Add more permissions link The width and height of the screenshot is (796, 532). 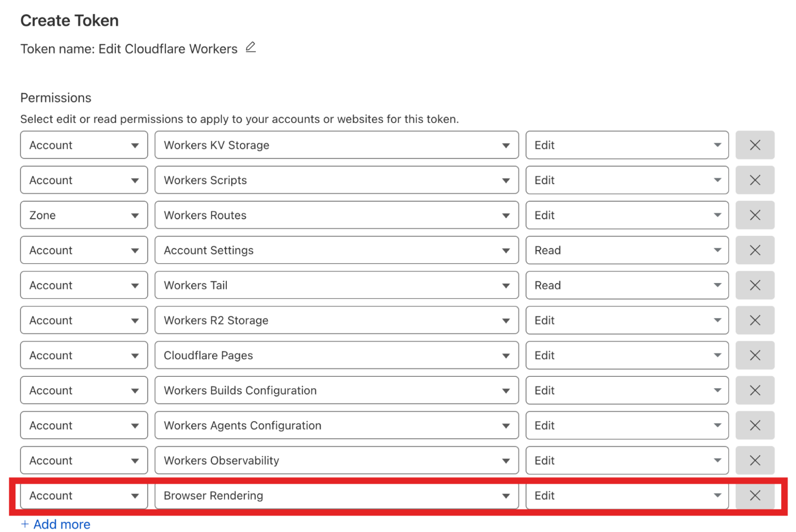coord(56,524)
